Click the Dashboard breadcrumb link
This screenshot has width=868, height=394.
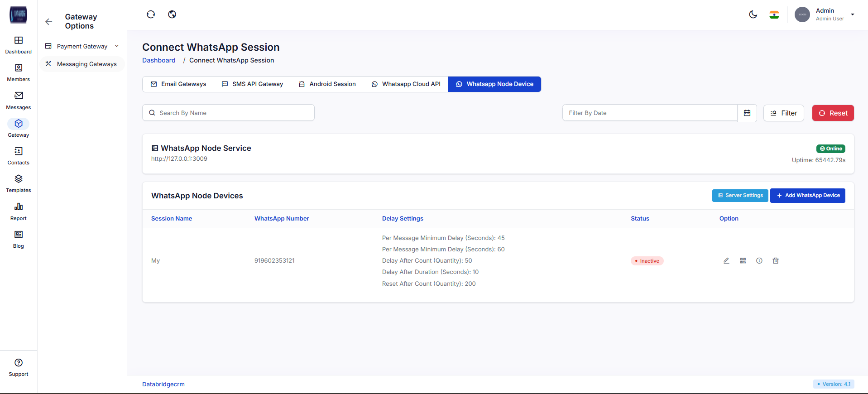click(x=159, y=61)
